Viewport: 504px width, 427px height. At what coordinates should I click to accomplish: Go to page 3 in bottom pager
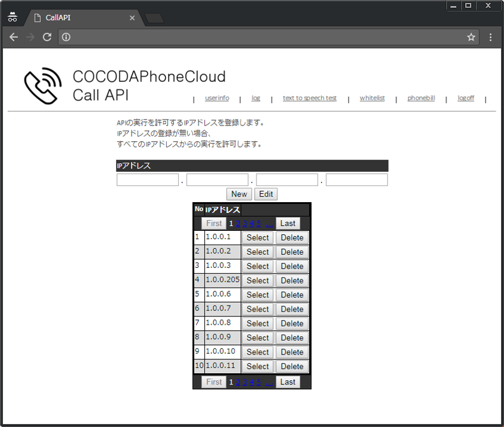pyautogui.click(x=245, y=382)
